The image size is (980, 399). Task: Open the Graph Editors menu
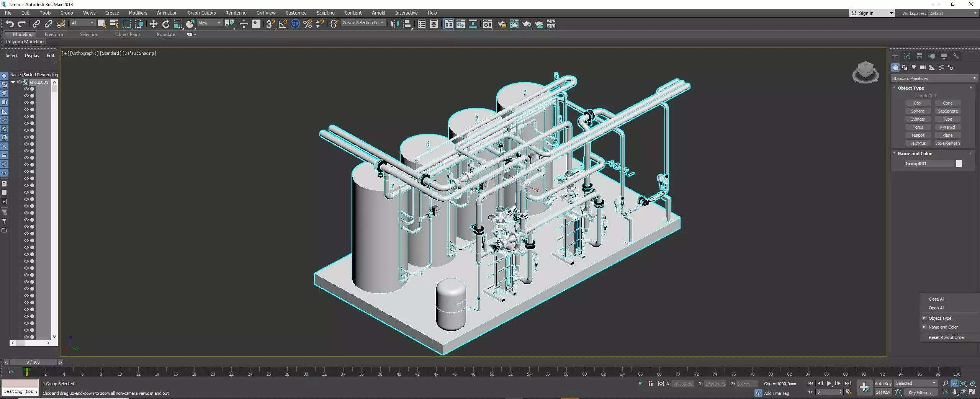click(201, 13)
